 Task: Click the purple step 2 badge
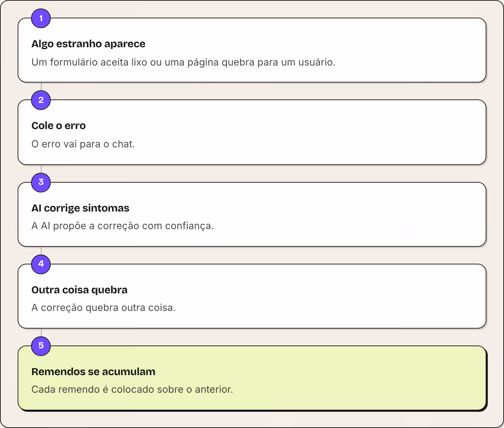tap(41, 100)
